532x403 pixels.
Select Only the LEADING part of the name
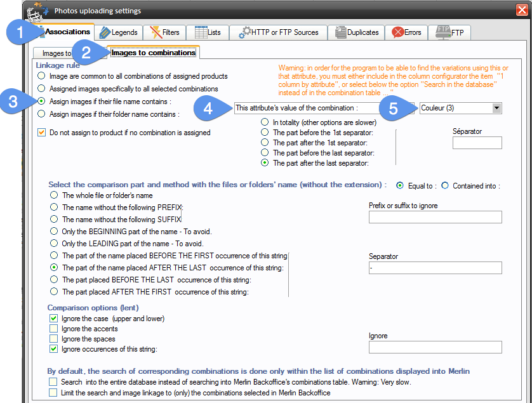click(x=54, y=243)
